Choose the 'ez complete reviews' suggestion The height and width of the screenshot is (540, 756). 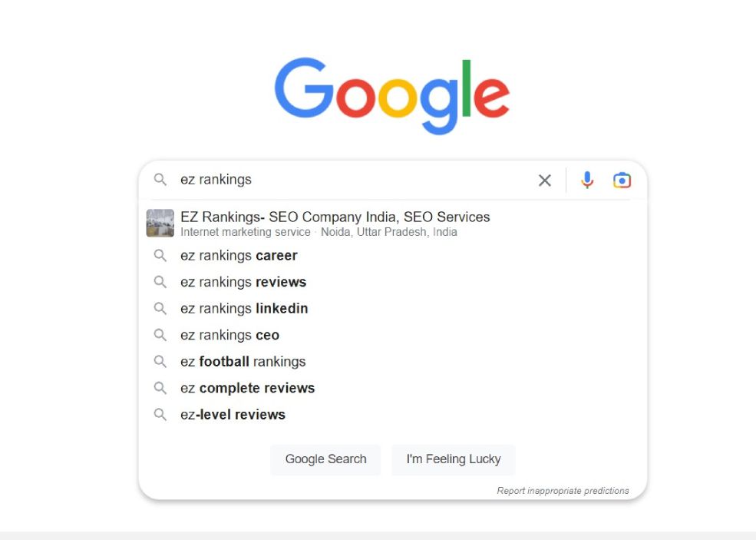point(247,388)
